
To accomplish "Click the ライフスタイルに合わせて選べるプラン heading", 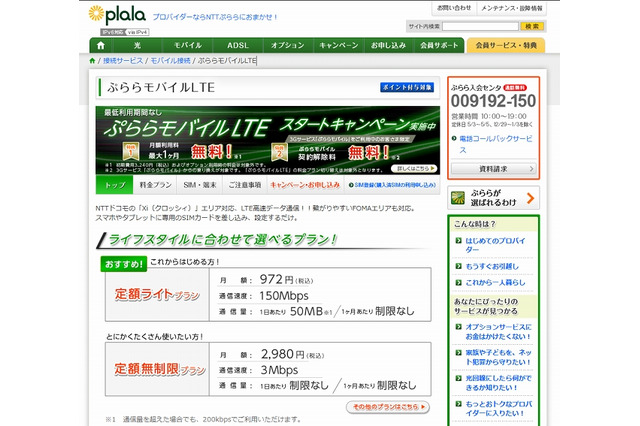I will pos(222,240).
